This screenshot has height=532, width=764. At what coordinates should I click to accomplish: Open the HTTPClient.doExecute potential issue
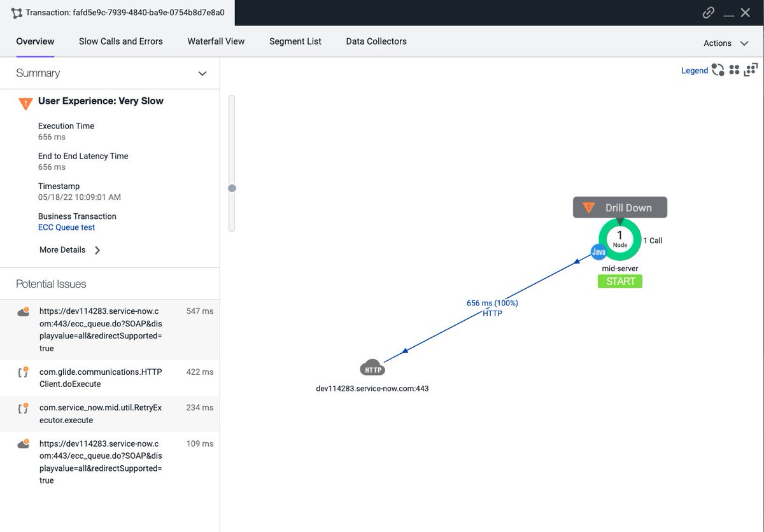110,378
